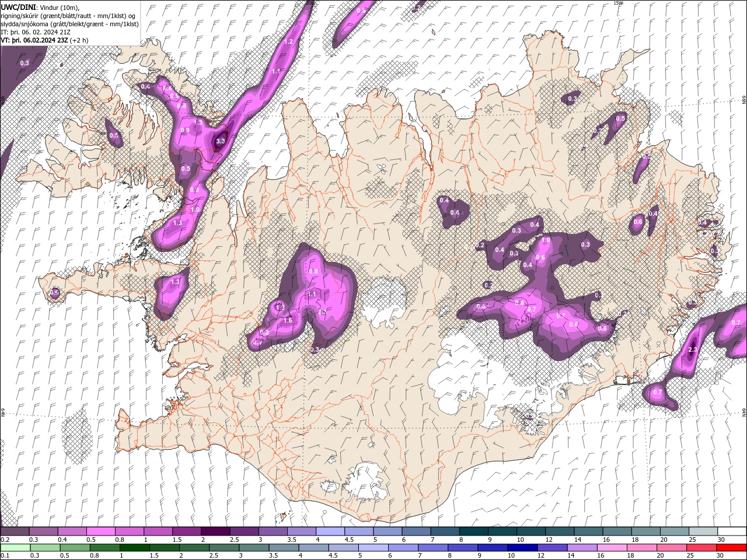Select the 'VT: þri. 06.02.2024 23Z (+2 h)' line
747x560 pixels.
tap(45, 40)
